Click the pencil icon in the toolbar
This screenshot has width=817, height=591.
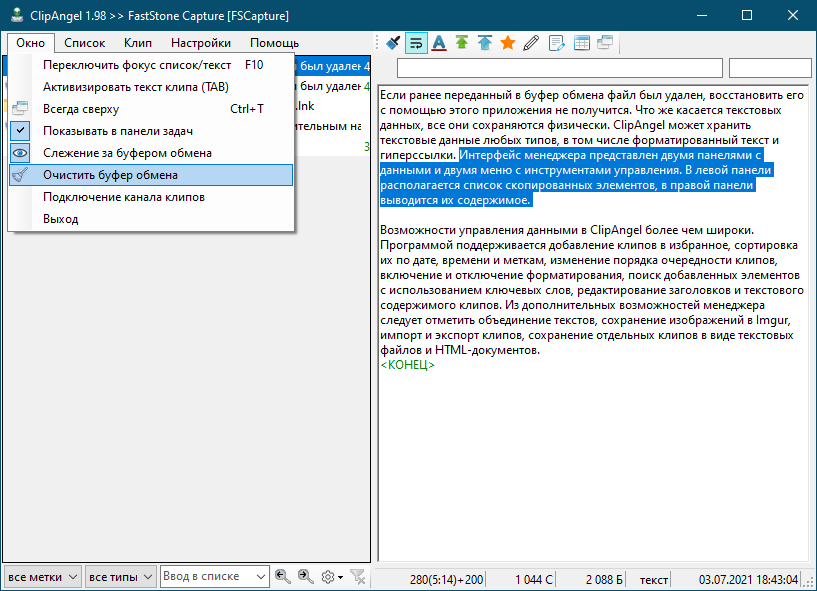tap(531, 43)
